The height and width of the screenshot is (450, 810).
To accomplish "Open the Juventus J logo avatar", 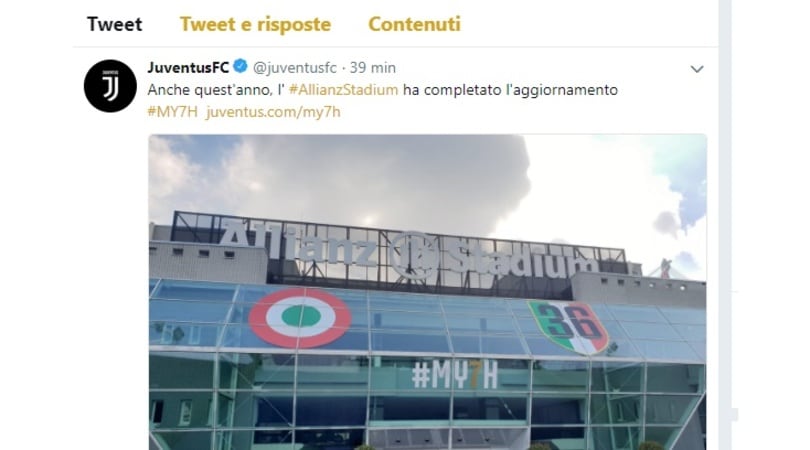I will coord(110,86).
